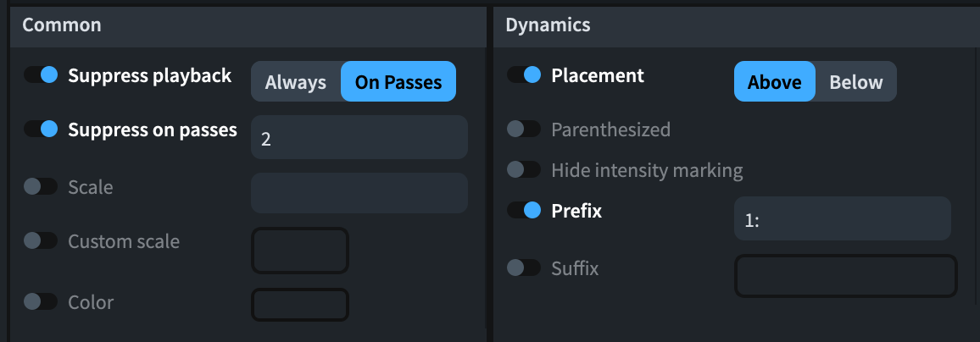Enable the Custom scale switch
The width and height of the screenshot is (980, 342).
tap(41, 241)
